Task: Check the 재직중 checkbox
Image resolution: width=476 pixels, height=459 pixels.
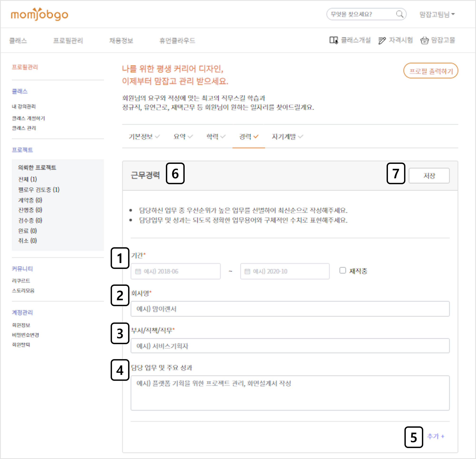Action: [x=342, y=270]
